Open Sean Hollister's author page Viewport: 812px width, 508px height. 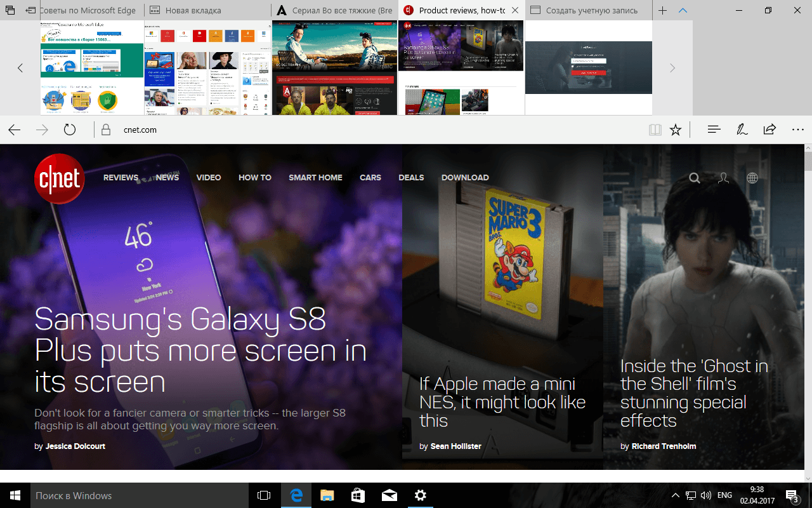pos(455,446)
